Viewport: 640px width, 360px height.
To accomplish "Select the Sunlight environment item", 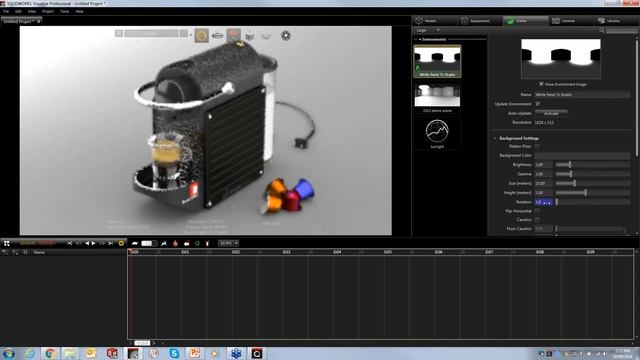I will coord(437,134).
